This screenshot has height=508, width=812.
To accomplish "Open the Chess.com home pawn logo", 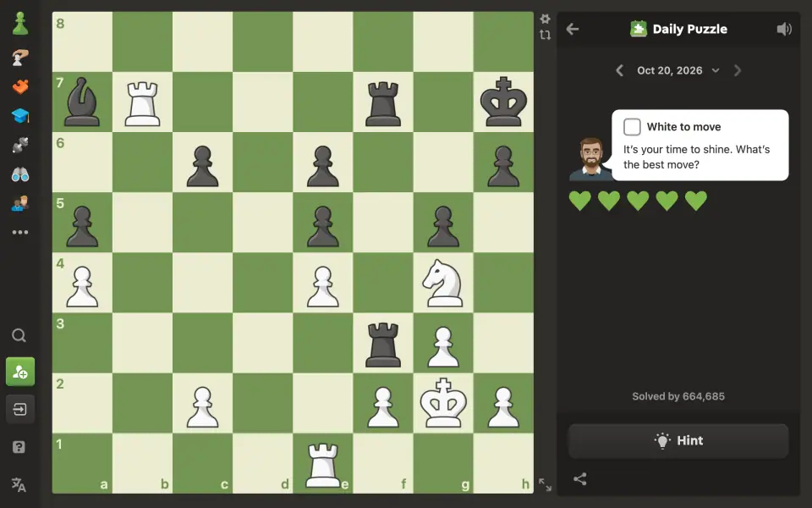I will coord(20,25).
